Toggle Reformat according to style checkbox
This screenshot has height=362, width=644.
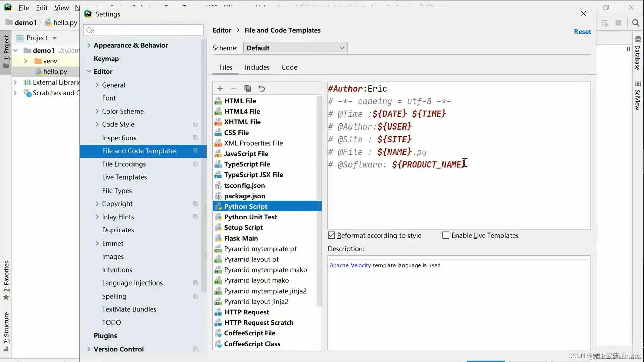click(331, 235)
